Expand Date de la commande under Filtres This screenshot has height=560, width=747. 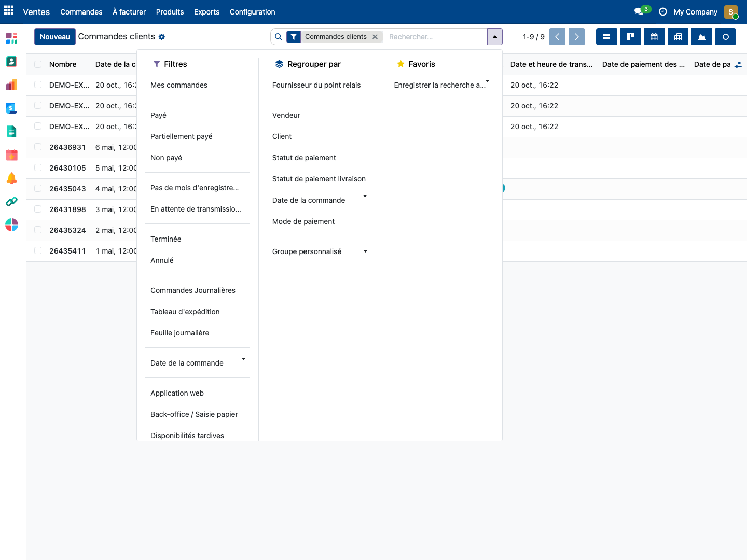tap(198, 363)
